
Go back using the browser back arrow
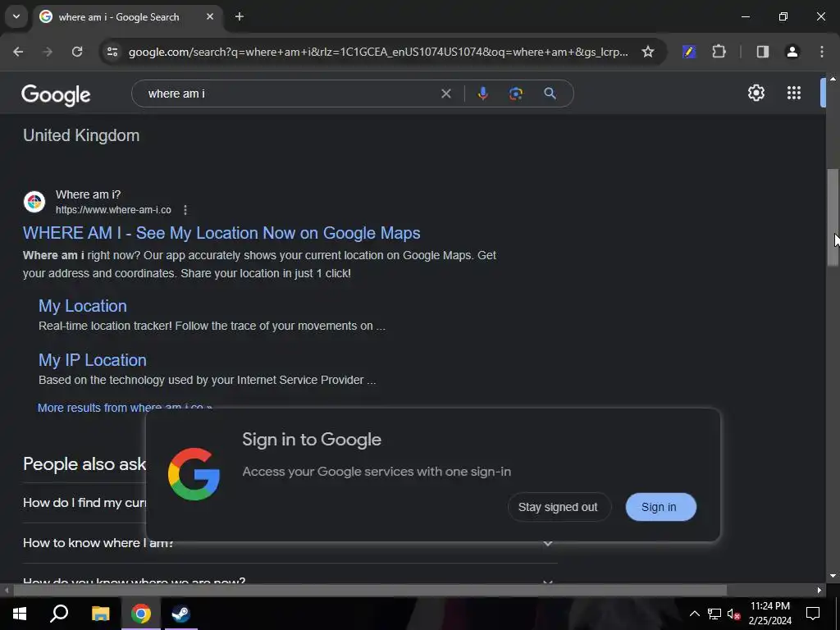18,52
